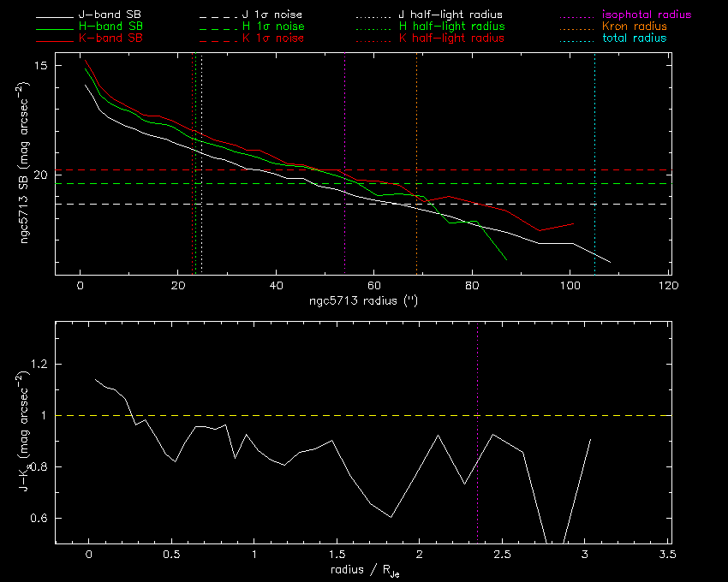Viewport: 728px width, 582px height.
Task: Click the J half-light radius legend text
Action: click(451, 15)
